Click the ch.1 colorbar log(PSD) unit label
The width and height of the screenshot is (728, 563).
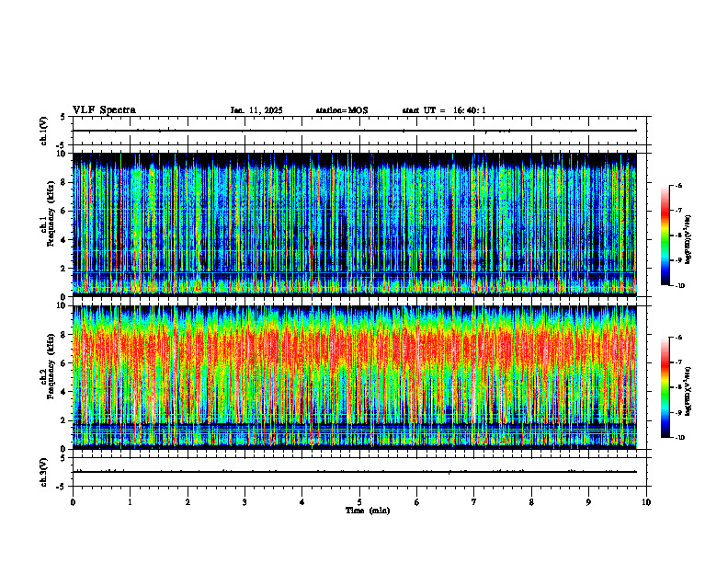coord(688,240)
